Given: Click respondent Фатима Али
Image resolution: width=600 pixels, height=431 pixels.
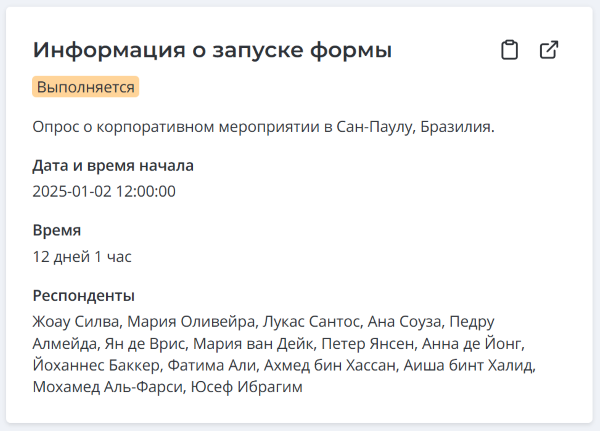Looking at the screenshot, I should 205,366.
